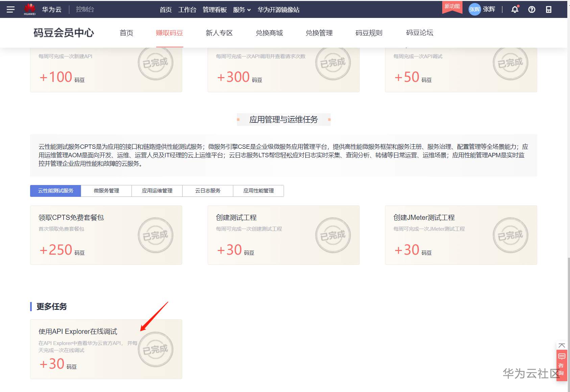Viewport: 570px width, 392px height.
Task: Open the help question mark icon
Action: (532, 9)
